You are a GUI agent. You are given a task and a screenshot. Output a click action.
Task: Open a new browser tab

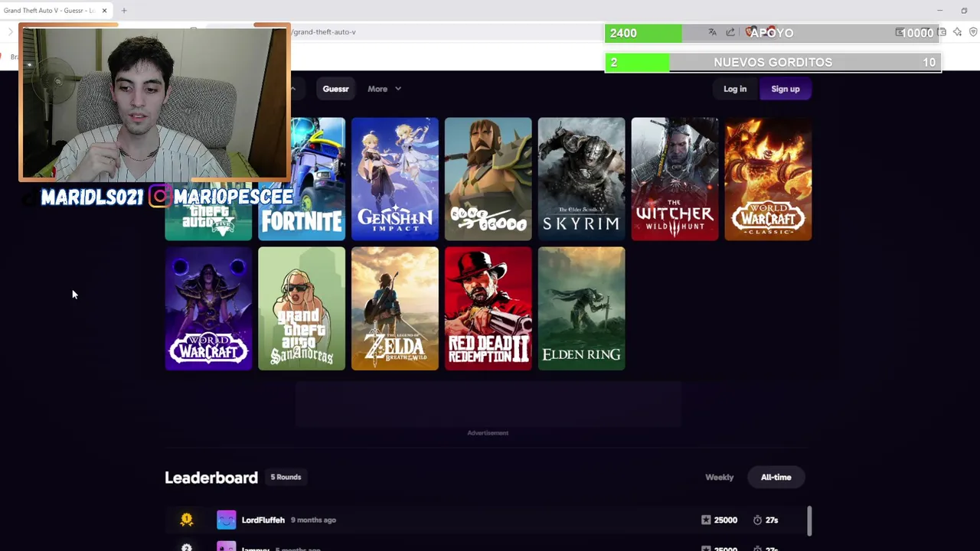pyautogui.click(x=124, y=10)
